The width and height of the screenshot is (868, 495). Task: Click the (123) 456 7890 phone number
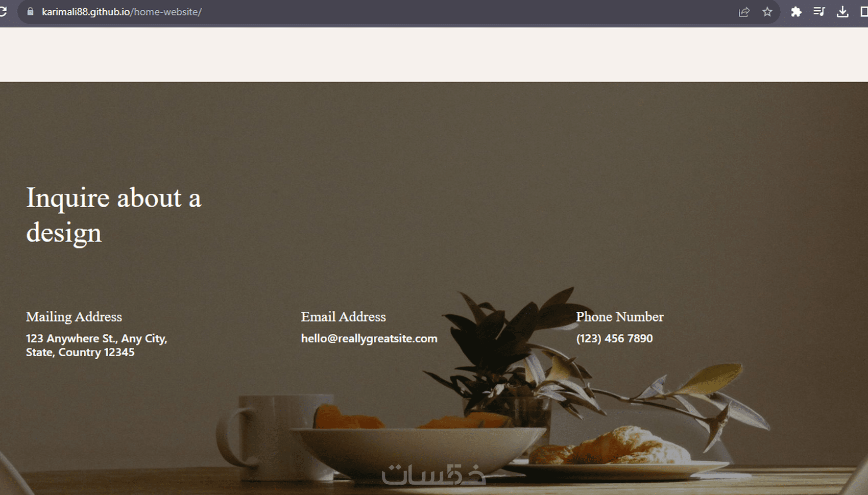(x=614, y=338)
